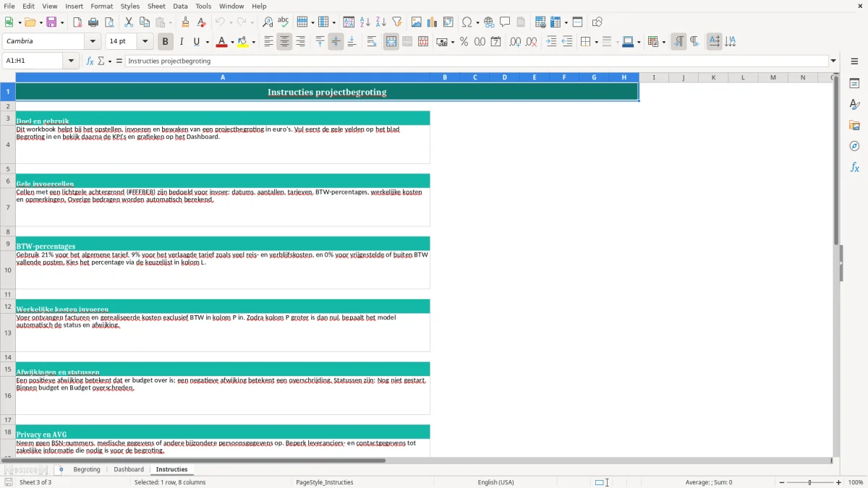The image size is (868, 488).
Task: Increase indent
Action: pyautogui.click(x=551, y=42)
